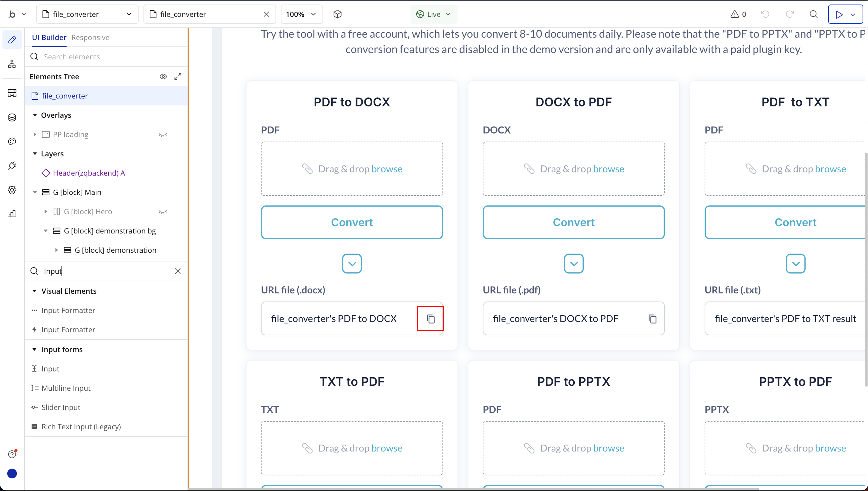Open the 100% zoom dropdown
This screenshot has height=491, width=868.
click(x=301, y=14)
